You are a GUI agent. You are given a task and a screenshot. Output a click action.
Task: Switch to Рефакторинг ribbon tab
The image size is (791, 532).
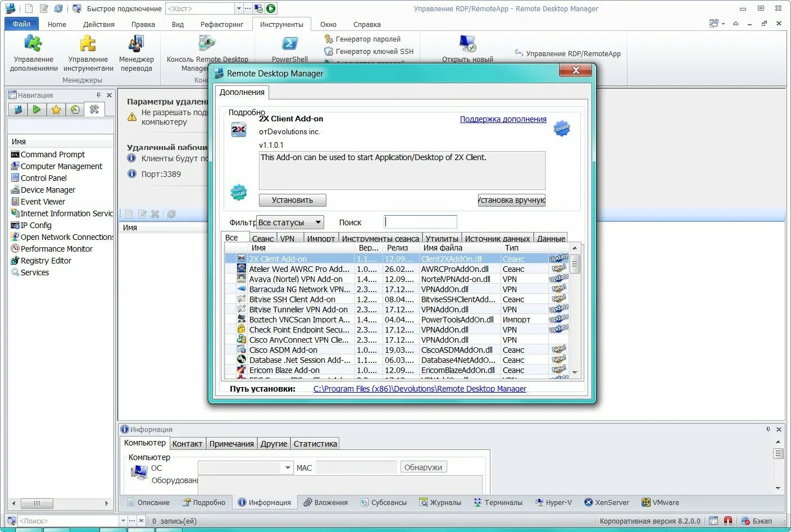pos(222,24)
